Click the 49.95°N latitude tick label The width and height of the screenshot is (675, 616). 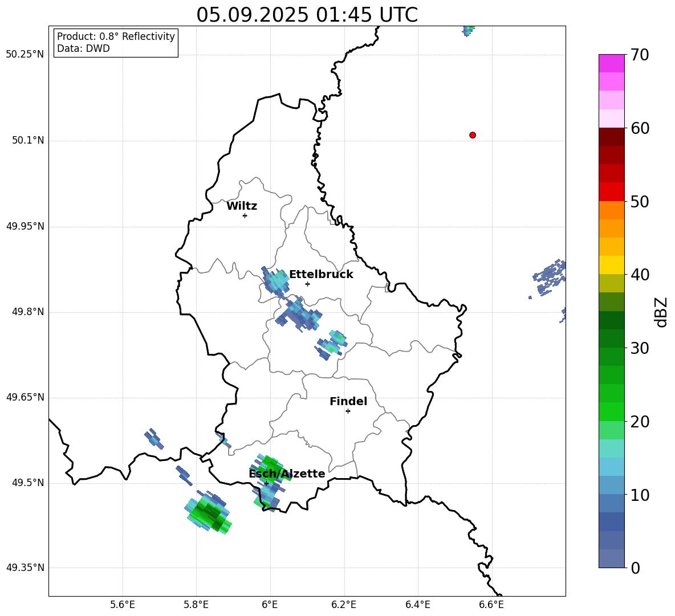[25, 226]
